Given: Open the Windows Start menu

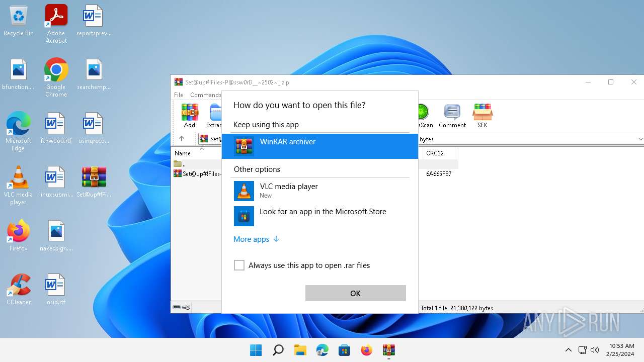Looking at the screenshot, I should 256,350.
